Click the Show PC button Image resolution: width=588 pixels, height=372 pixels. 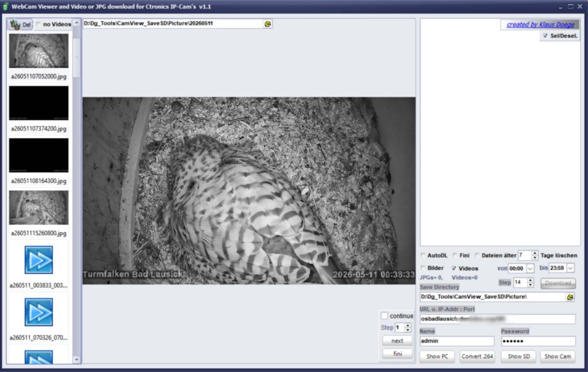pyautogui.click(x=437, y=356)
